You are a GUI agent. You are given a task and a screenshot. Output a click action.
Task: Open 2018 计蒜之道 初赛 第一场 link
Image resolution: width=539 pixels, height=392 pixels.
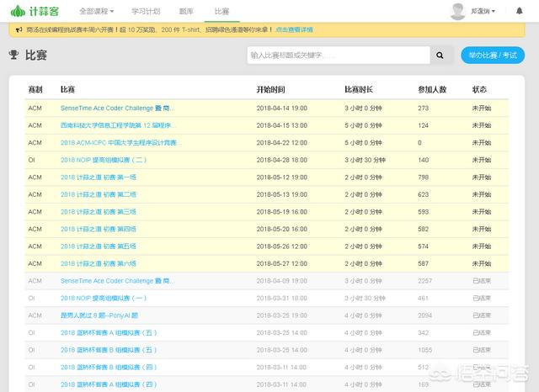click(98, 177)
